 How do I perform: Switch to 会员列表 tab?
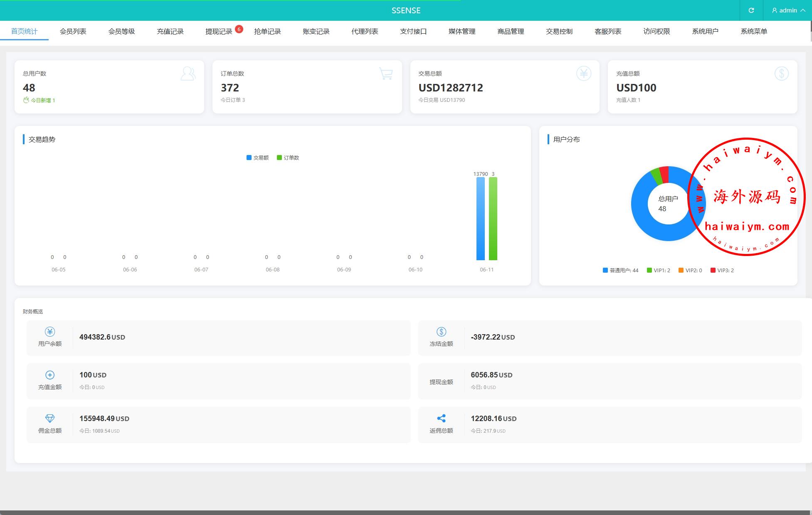click(x=73, y=32)
